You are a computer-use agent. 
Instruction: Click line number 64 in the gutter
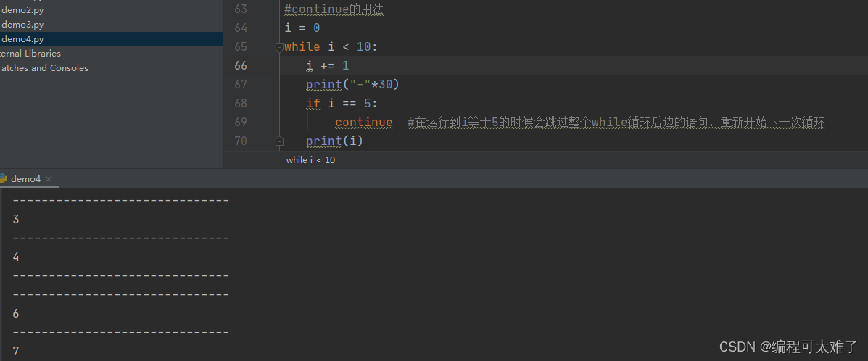tap(241, 28)
